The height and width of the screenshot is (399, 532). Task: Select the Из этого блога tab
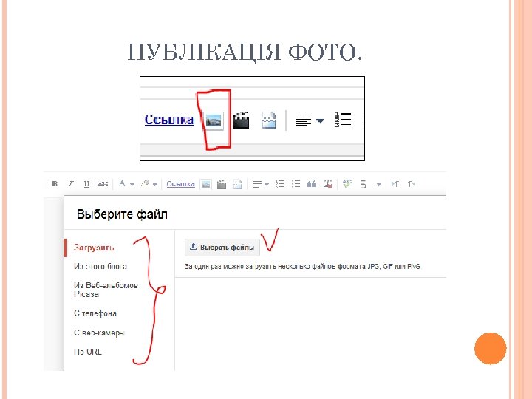pyautogui.click(x=100, y=266)
